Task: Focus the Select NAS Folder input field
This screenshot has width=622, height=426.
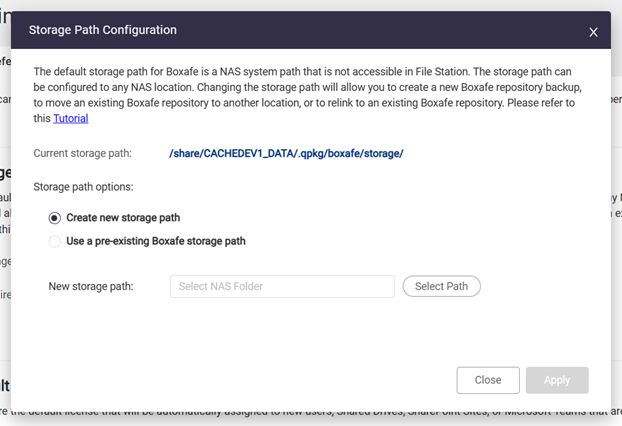Action: coord(282,287)
